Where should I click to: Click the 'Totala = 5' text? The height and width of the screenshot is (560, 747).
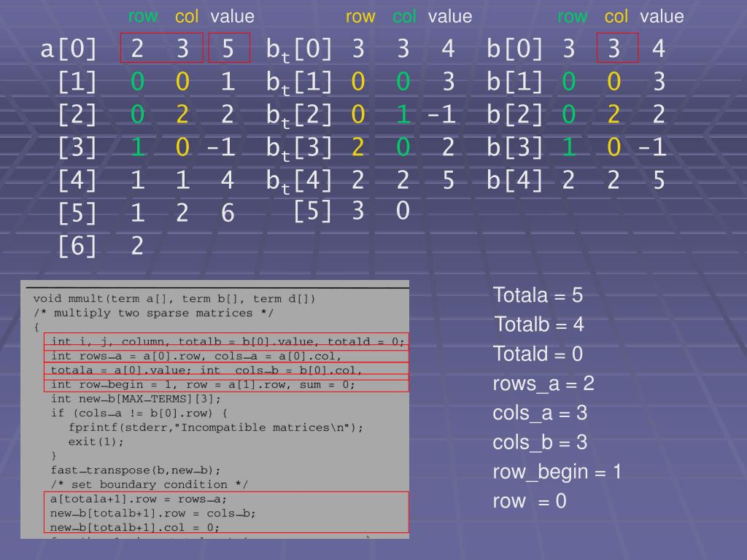tap(538, 295)
